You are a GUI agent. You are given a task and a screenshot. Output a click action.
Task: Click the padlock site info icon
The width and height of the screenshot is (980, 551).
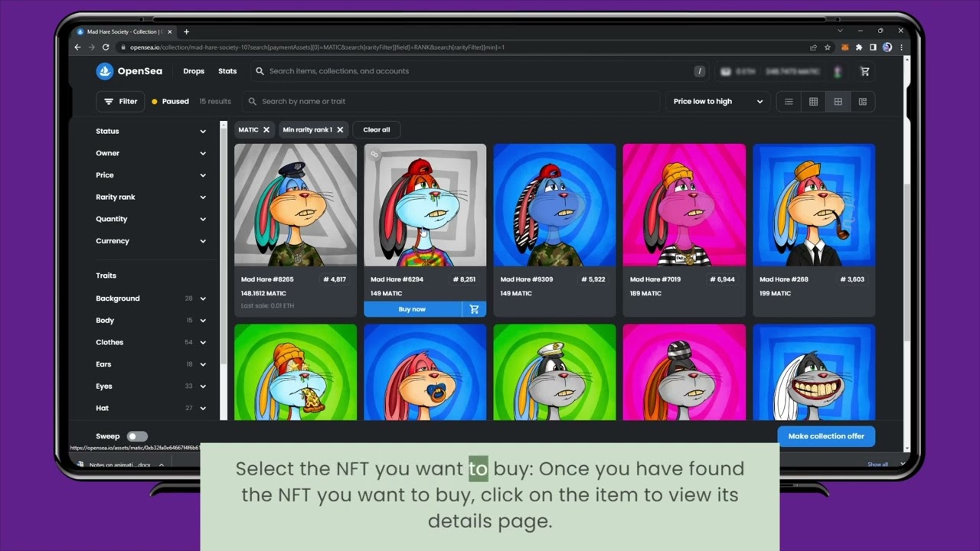(122, 47)
